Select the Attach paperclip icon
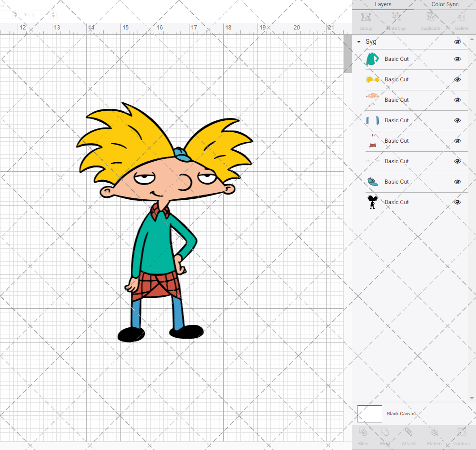Image resolution: width=476 pixels, height=450 pixels. point(408,432)
